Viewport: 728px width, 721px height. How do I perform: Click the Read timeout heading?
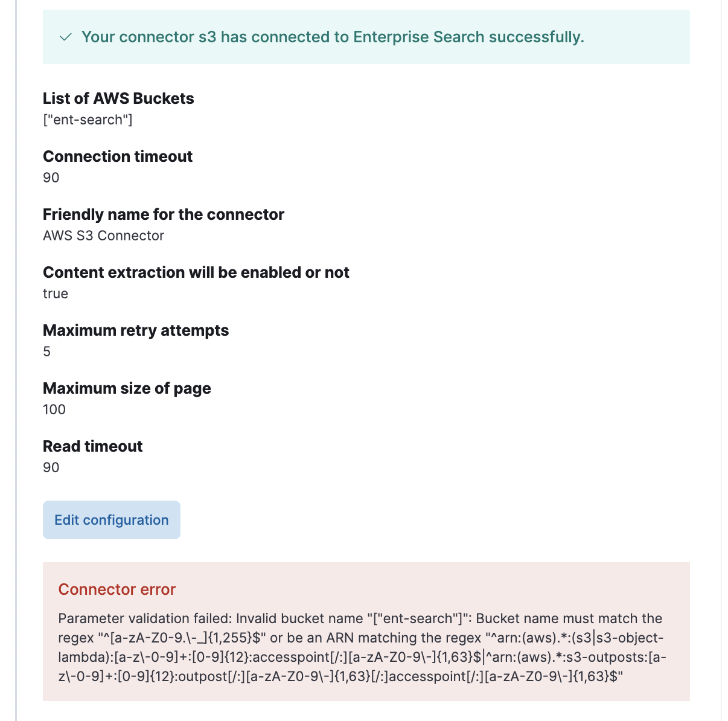point(92,446)
